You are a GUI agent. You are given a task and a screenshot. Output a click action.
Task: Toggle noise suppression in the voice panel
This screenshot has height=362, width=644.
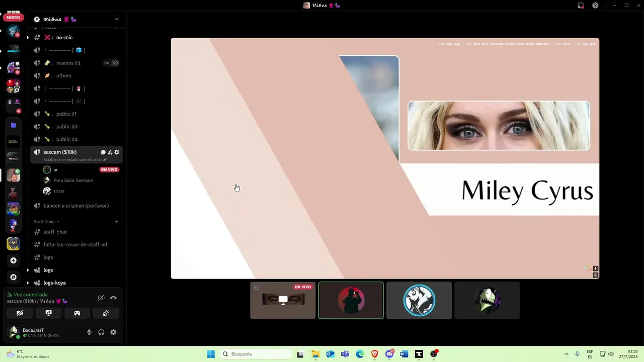click(x=101, y=298)
